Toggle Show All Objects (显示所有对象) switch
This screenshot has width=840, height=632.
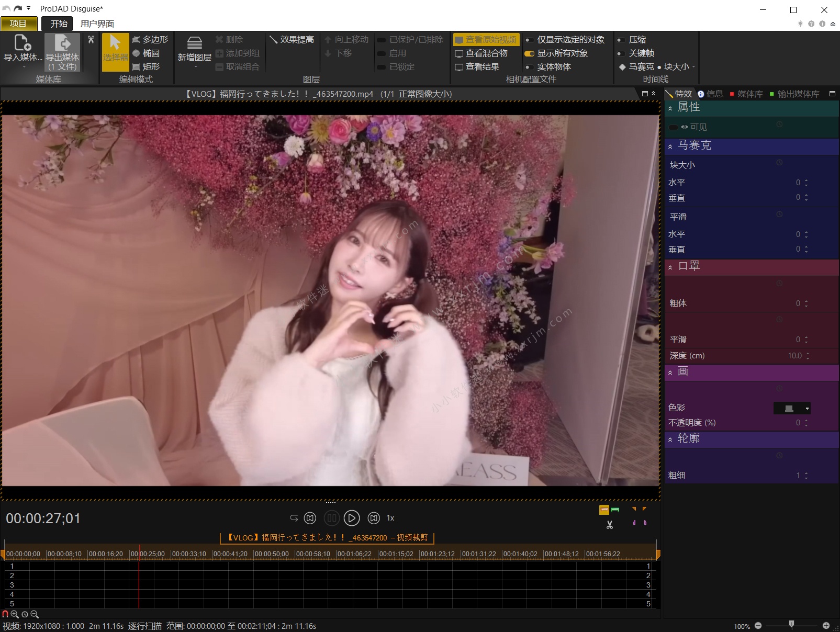[x=530, y=53]
